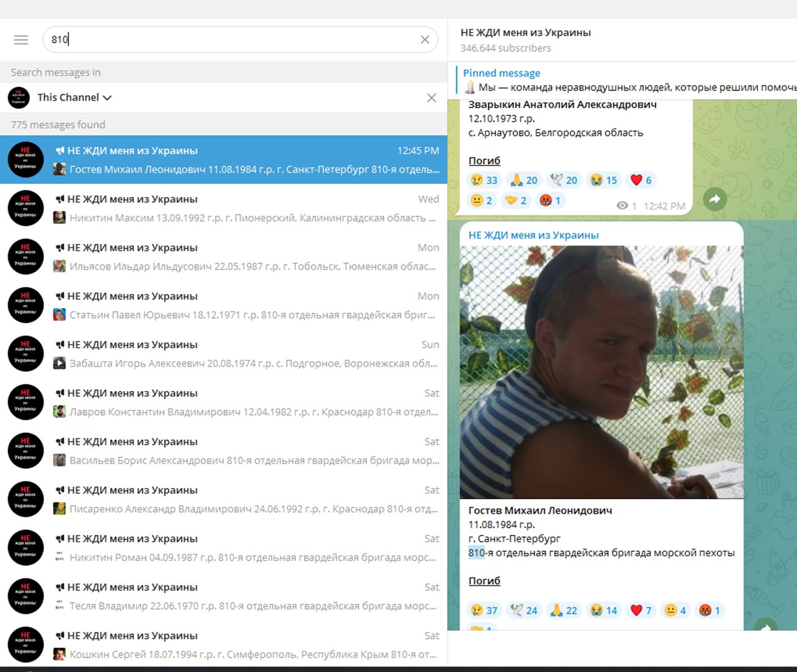Viewport: 797px width, 672px height.
Task: Add crying-face reaction with count 33
Action: coord(484,180)
